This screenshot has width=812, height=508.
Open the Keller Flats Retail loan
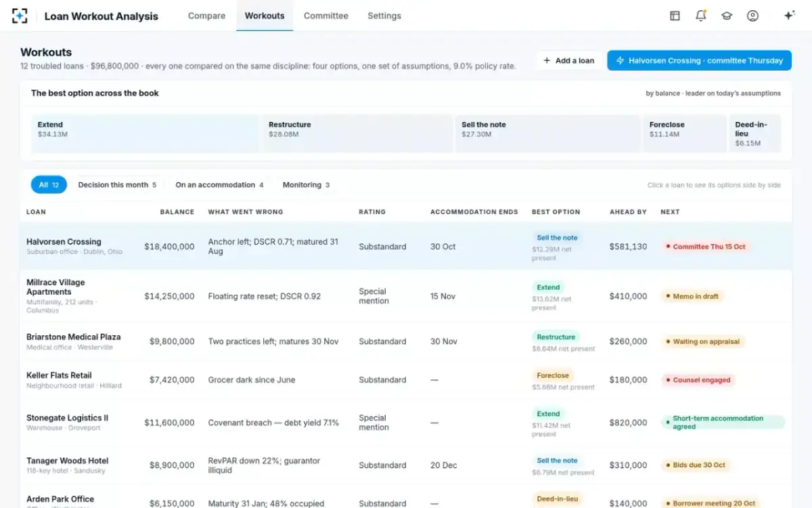pyautogui.click(x=59, y=375)
